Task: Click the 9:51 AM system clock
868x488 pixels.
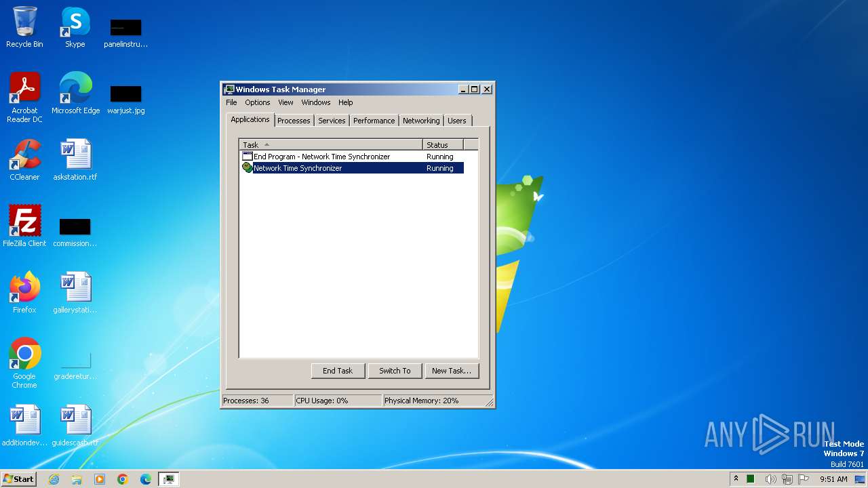Action: (x=833, y=479)
